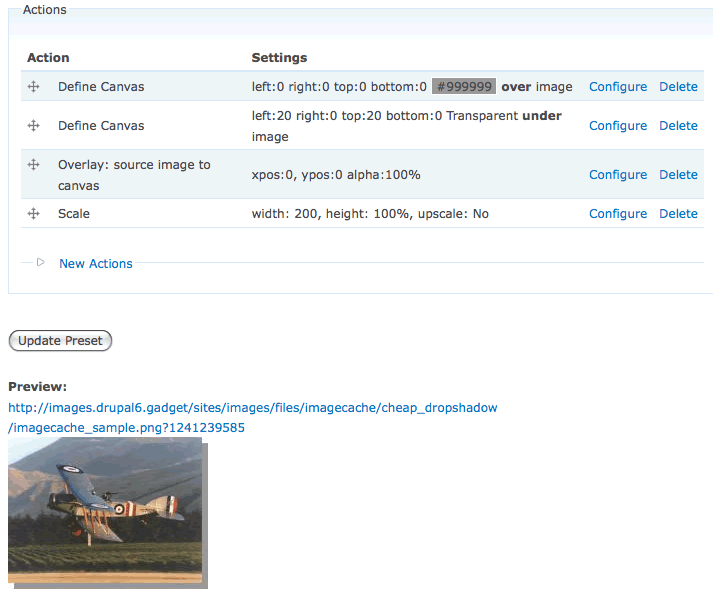Click the biplane preview thumbnail
Image resolution: width=713 pixels, height=598 pixels.
point(105,510)
